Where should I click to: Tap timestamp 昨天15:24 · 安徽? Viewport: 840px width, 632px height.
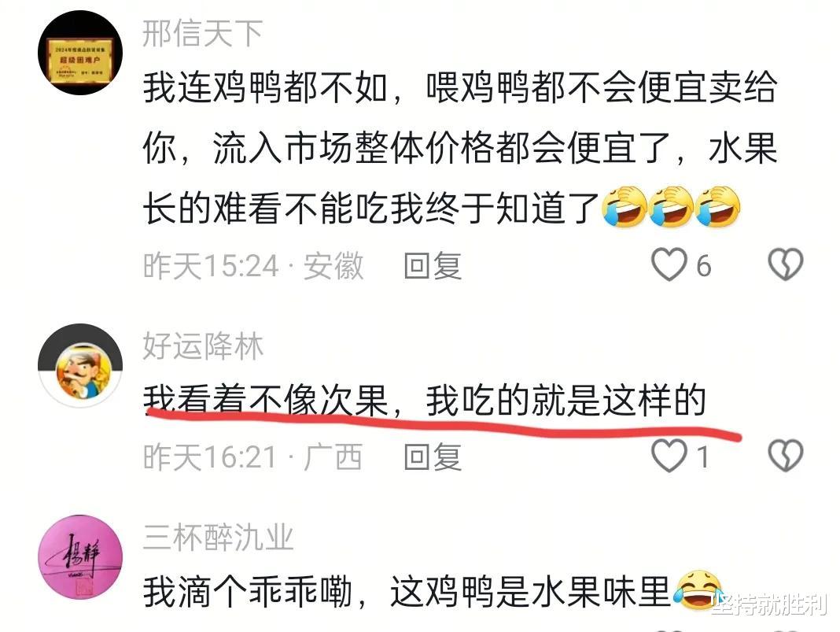[252, 266]
